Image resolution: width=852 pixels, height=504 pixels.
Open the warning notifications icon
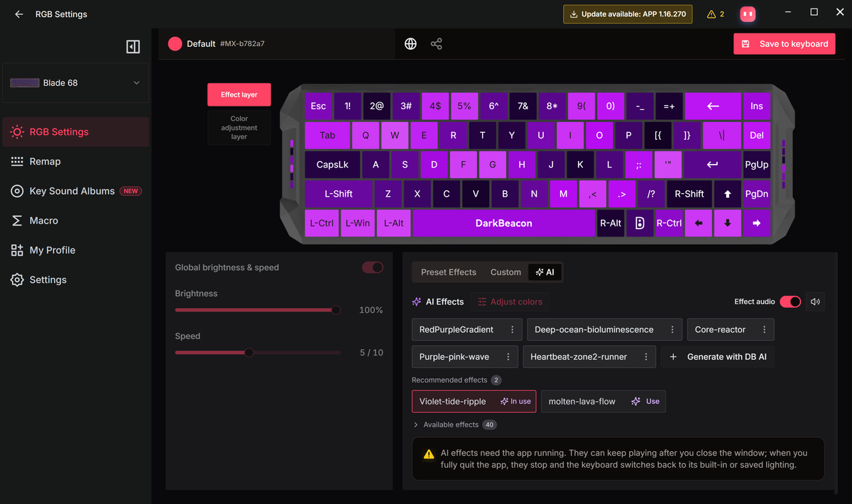point(711,14)
